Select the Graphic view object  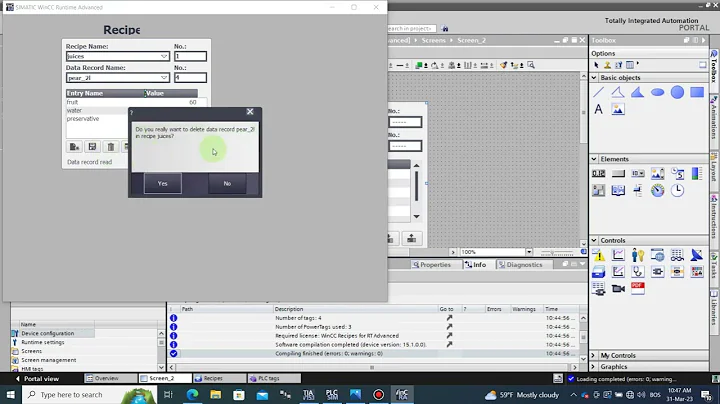coord(618,109)
